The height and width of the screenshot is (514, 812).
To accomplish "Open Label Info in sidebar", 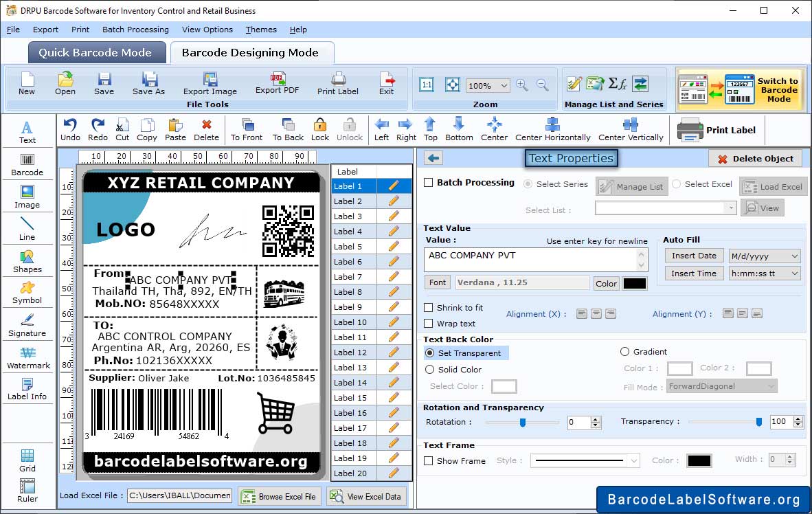I will click(27, 389).
